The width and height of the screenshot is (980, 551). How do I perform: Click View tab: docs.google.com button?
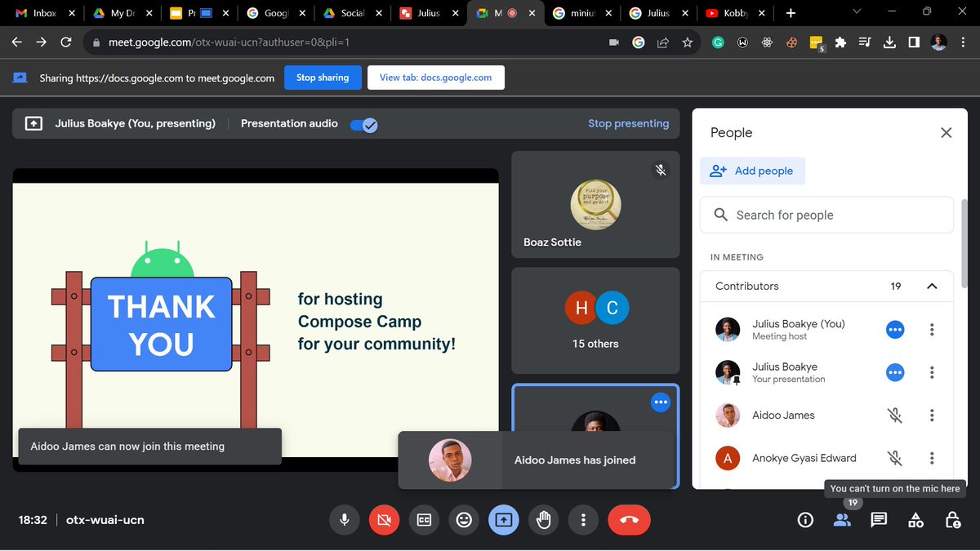(436, 78)
